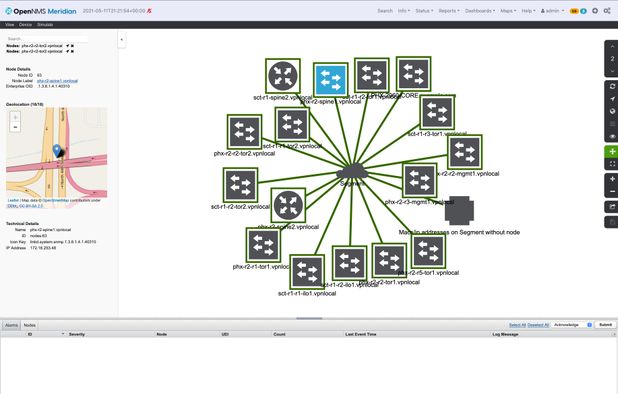Increase the semantic zoom level arrow

tap(612, 46)
